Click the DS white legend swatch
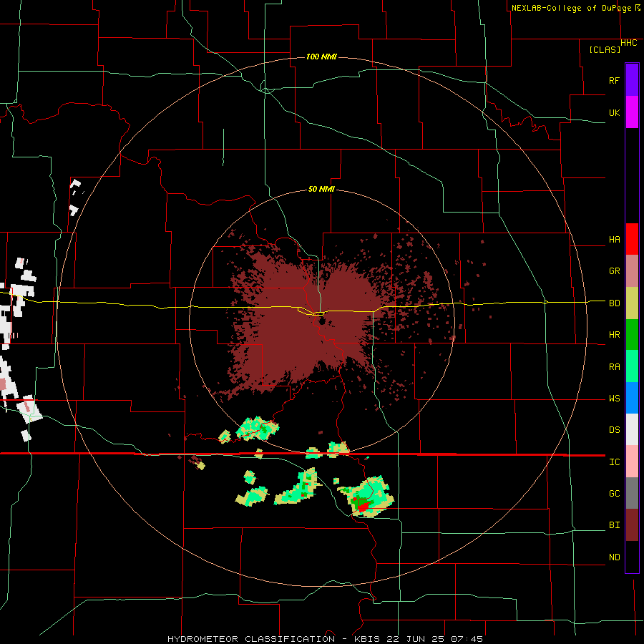The width and height of the screenshot is (644, 644). (x=632, y=429)
